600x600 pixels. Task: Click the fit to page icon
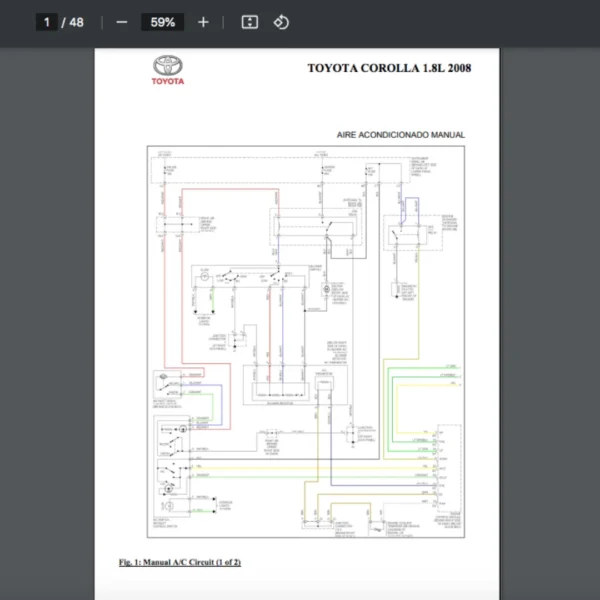(250, 22)
